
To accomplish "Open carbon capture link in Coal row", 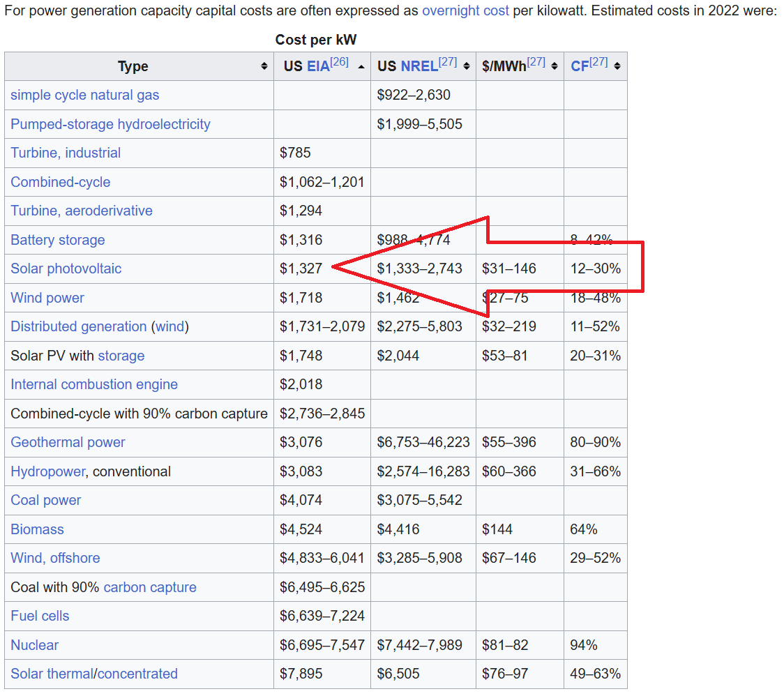I will (150, 587).
